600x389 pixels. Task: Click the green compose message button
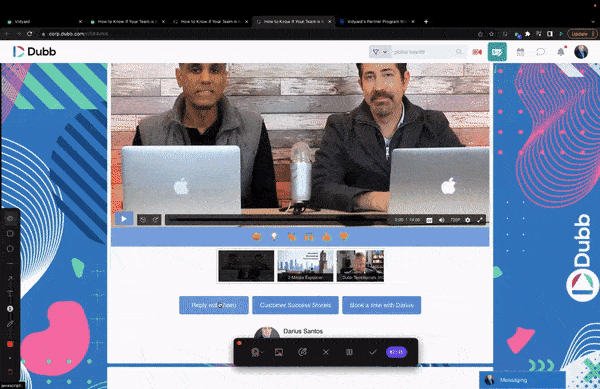coord(497,52)
